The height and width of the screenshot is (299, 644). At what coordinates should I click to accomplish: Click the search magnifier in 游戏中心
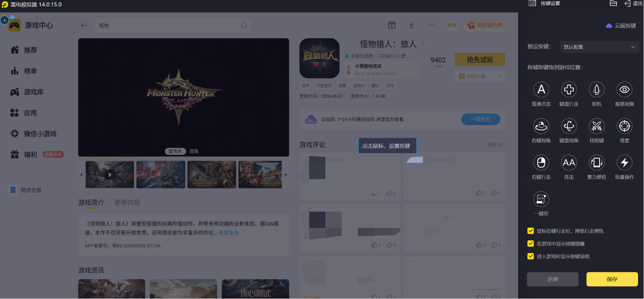coord(244,25)
